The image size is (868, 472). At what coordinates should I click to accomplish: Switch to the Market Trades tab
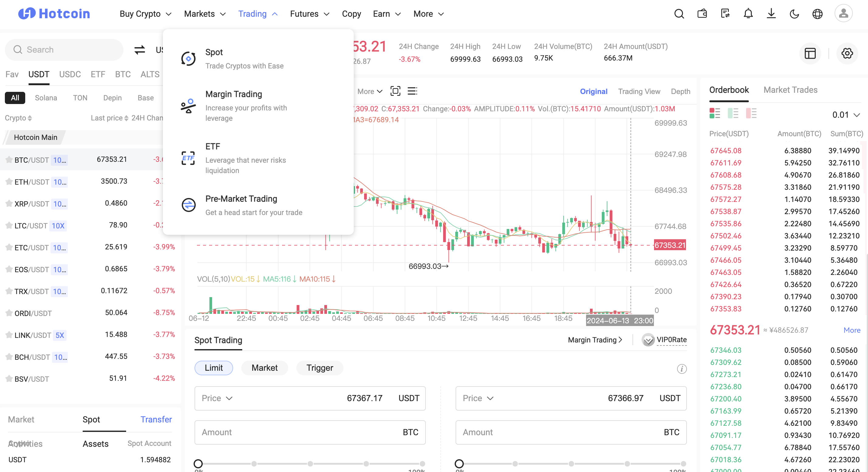[790, 90]
